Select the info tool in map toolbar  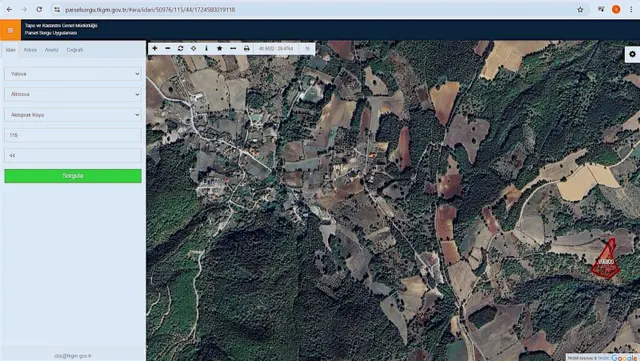point(207,48)
